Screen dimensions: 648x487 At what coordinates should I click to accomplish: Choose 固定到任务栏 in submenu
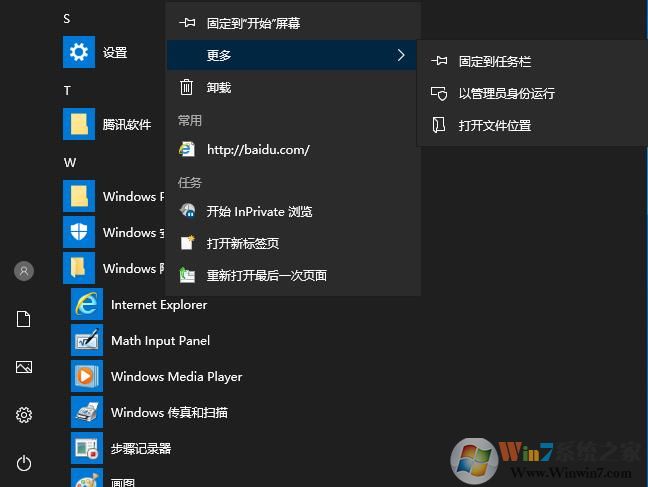tap(532, 61)
